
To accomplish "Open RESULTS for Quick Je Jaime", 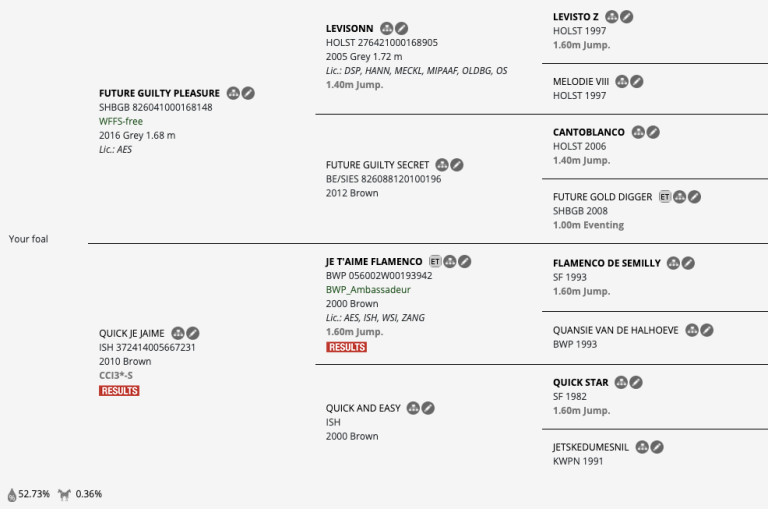I will (x=119, y=391).
